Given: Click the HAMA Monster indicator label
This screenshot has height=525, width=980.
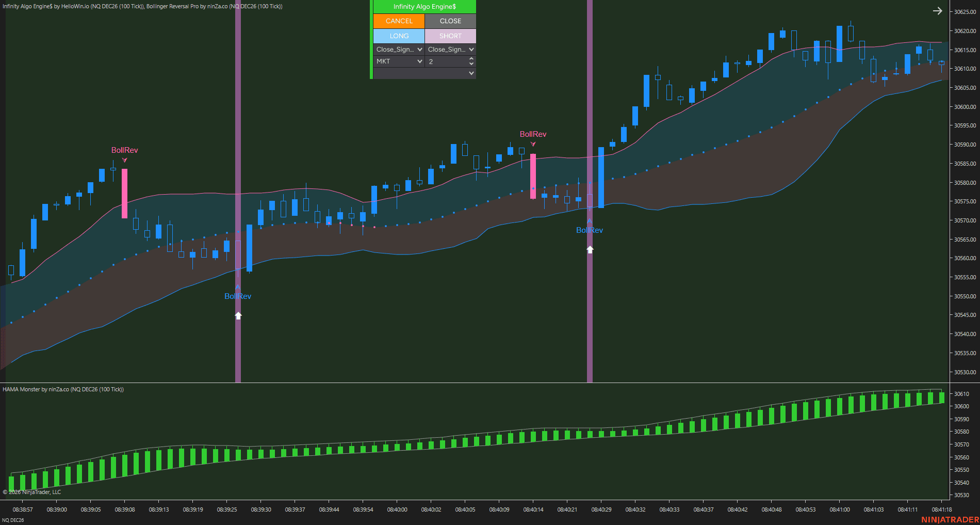Looking at the screenshot, I should 63,389.
